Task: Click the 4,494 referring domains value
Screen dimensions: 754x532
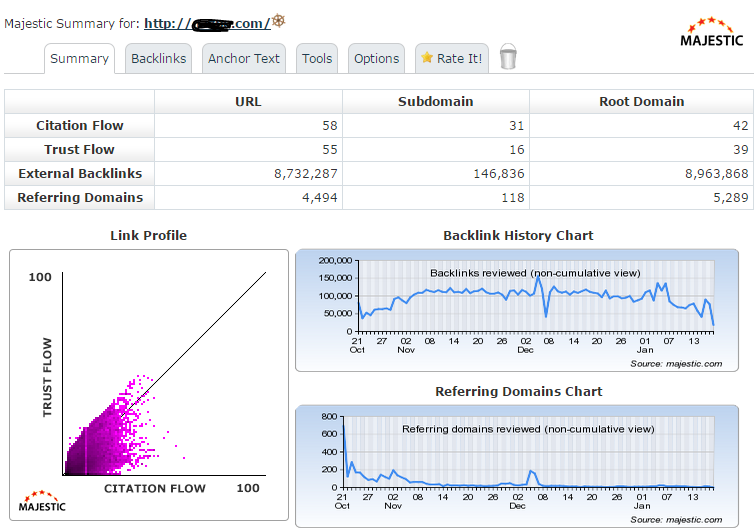Action: tap(319, 198)
